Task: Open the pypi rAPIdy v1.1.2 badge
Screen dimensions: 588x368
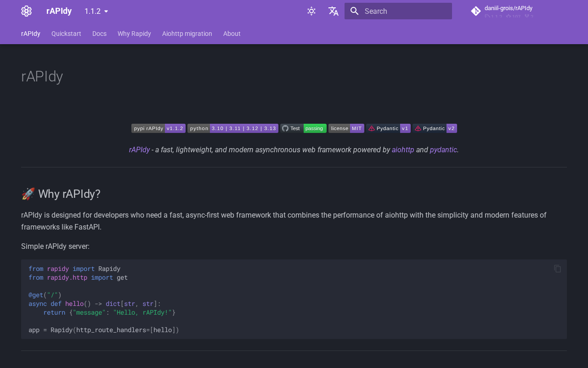Action: 158,128
